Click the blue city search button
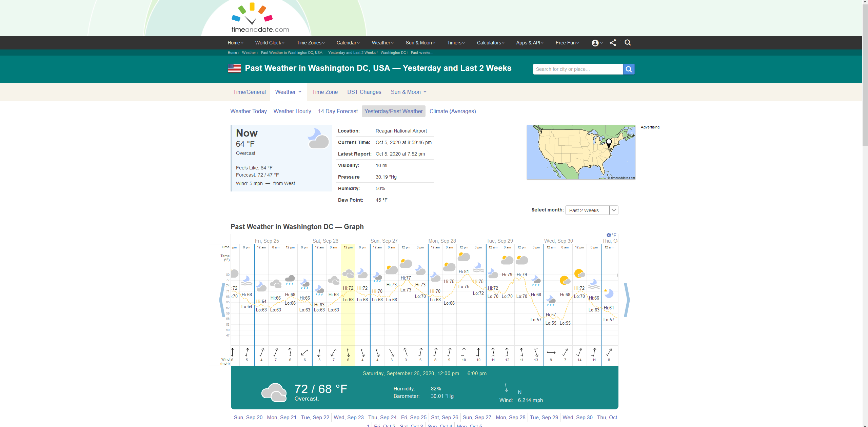 tap(629, 69)
